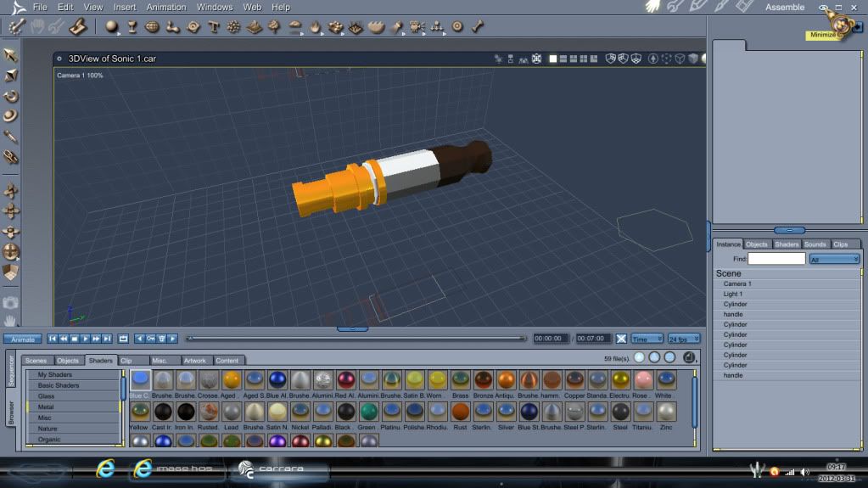Select the camera snapshot tool in left toolbar
The image size is (868, 488).
(x=10, y=302)
